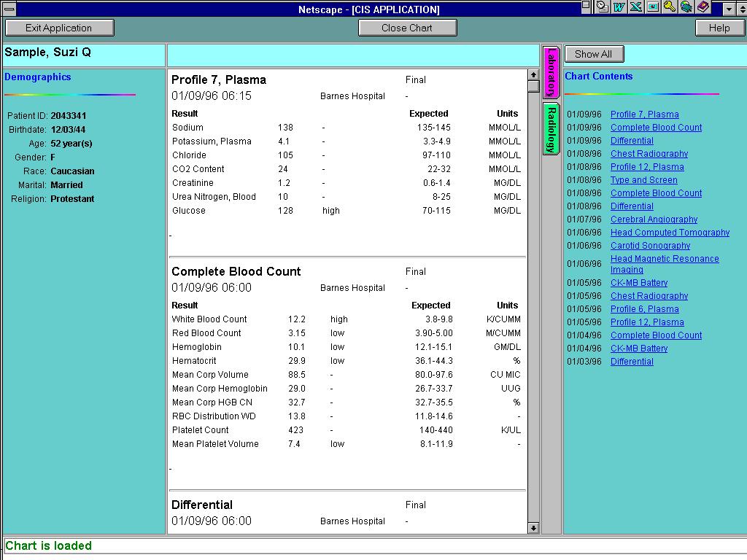The width and height of the screenshot is (747, 560).
Task: Click the CD and book icon in shortcut bar
Action: coord(686,7)
